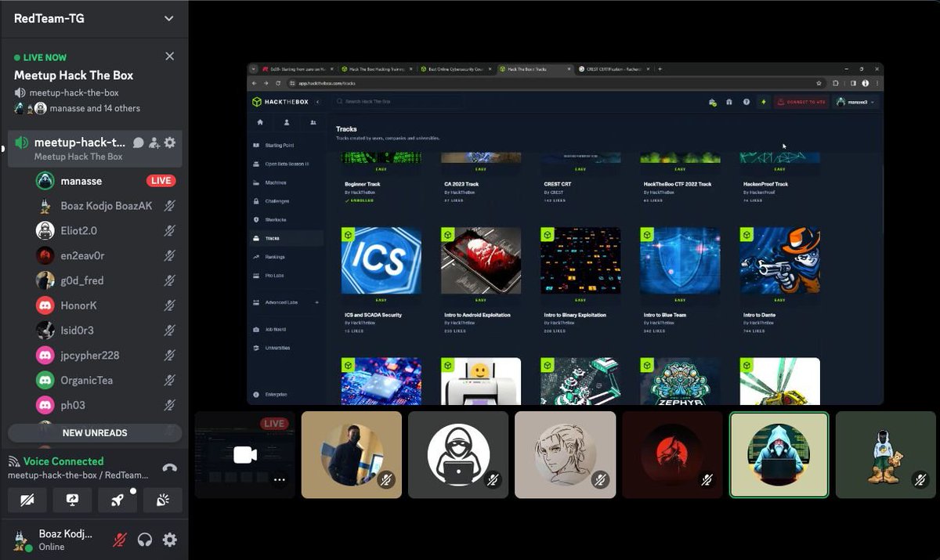Image resolution: width=940 pixels, height=560 pixels.
Task: Open the Meetup Hack The Box live event title
Action: click(74, 75)
